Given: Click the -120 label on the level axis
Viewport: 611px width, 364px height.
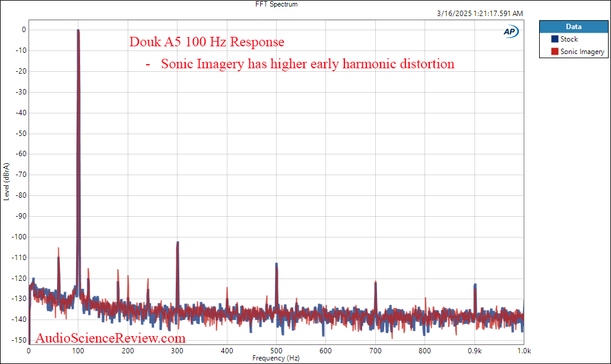Looking at the screenshot, I should click(x=19, y=278).
